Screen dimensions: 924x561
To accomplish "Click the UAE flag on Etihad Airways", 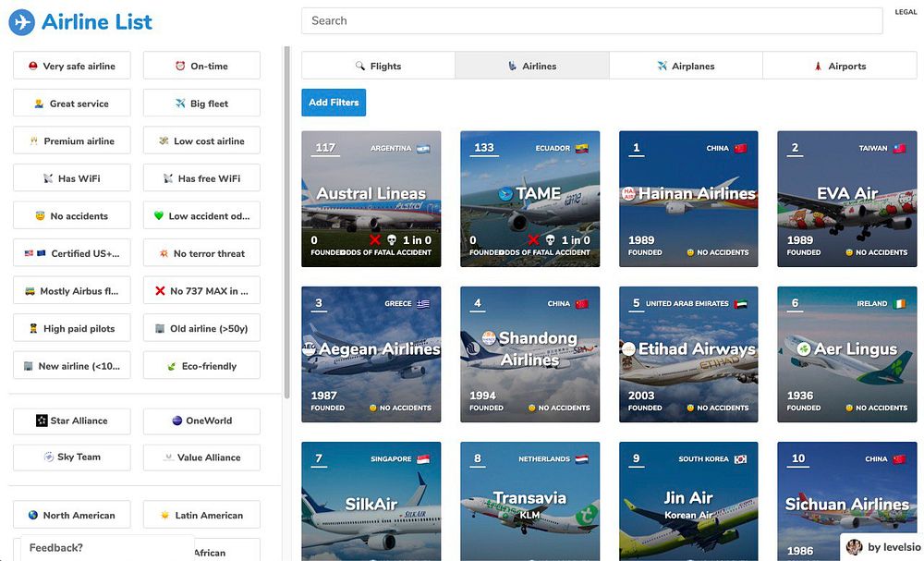I will 741,304.
